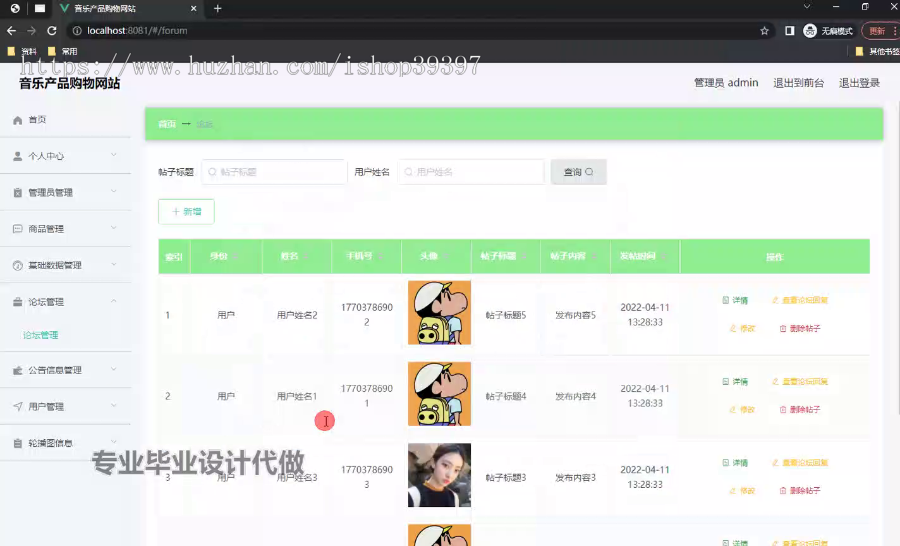This screenshot has width=900, height=546.
Task: Click the 新增 add button
Action: [187, 212]
